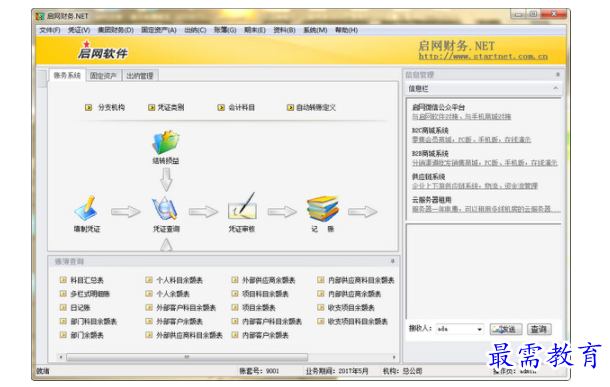Screen dimensions: 610x387
Task: Click the icon beside 收支项目余额表
Action: pos(321,307)
